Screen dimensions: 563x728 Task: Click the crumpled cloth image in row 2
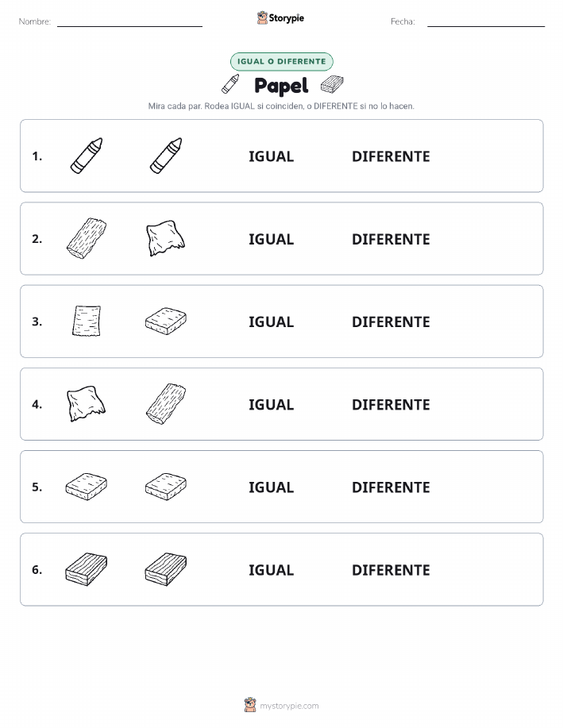(166, 238)
